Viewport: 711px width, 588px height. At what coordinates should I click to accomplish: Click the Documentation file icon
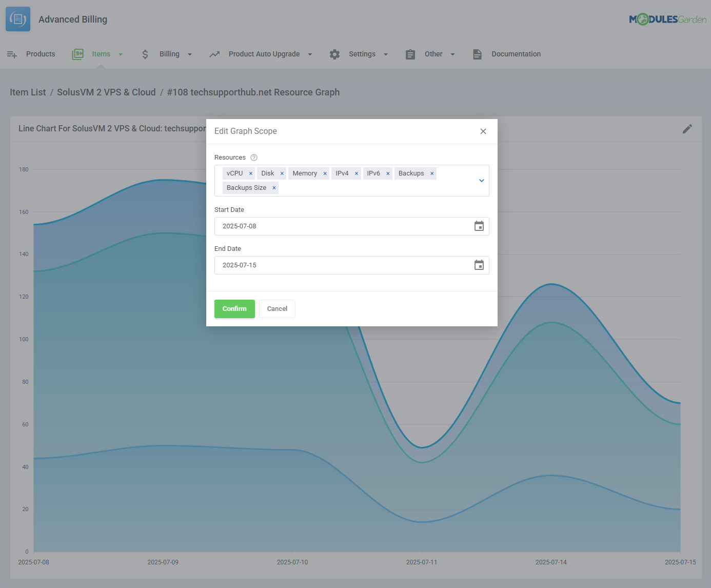(x=477, y=54)
